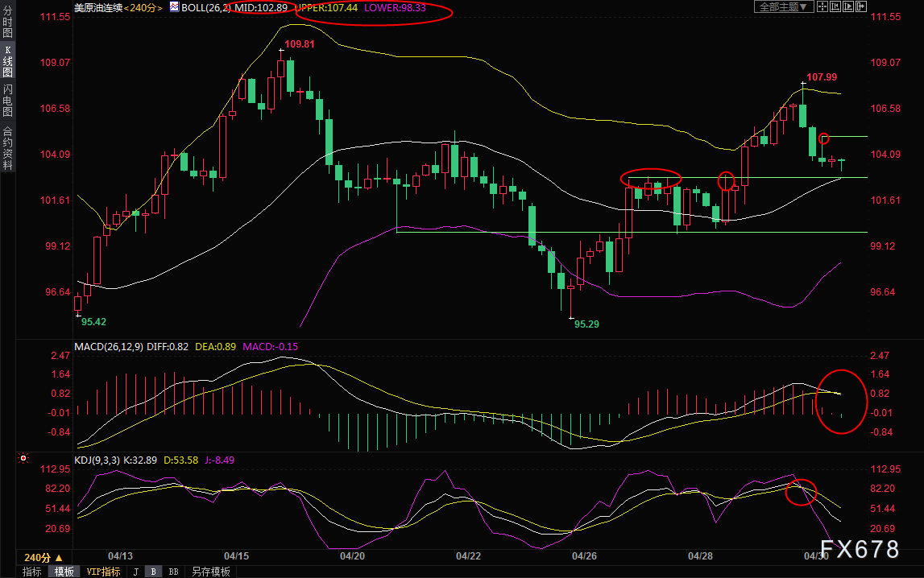
Task: Toggle the B template button
Action: (153, 572)
